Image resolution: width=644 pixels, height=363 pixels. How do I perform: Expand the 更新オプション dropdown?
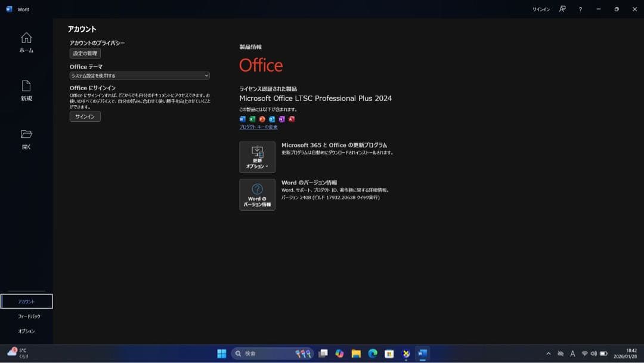pos(257,156)
